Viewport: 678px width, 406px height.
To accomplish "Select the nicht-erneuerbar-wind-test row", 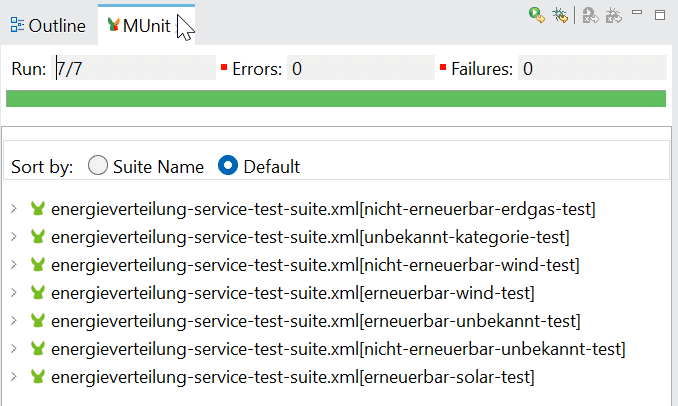I will 315,265.
